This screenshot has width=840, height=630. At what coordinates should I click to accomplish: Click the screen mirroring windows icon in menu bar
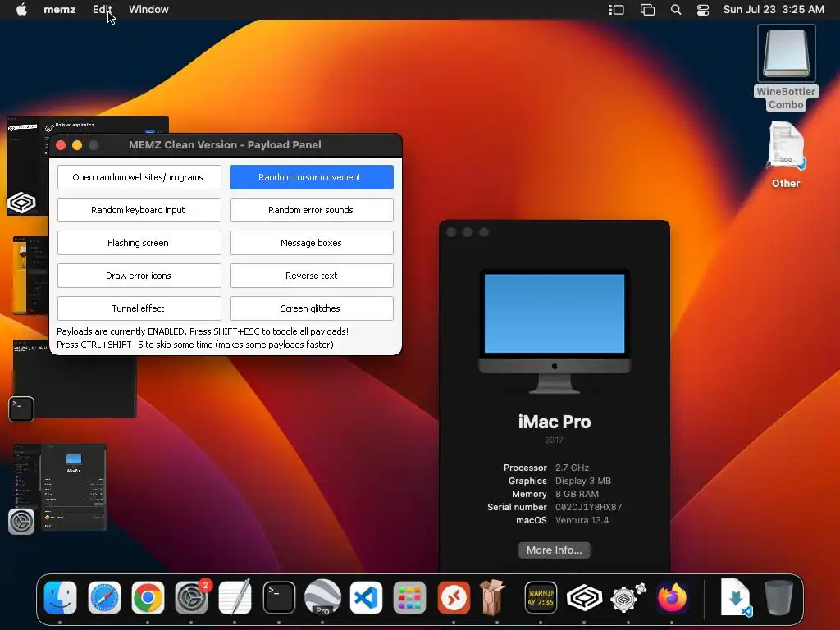[647, 10]
